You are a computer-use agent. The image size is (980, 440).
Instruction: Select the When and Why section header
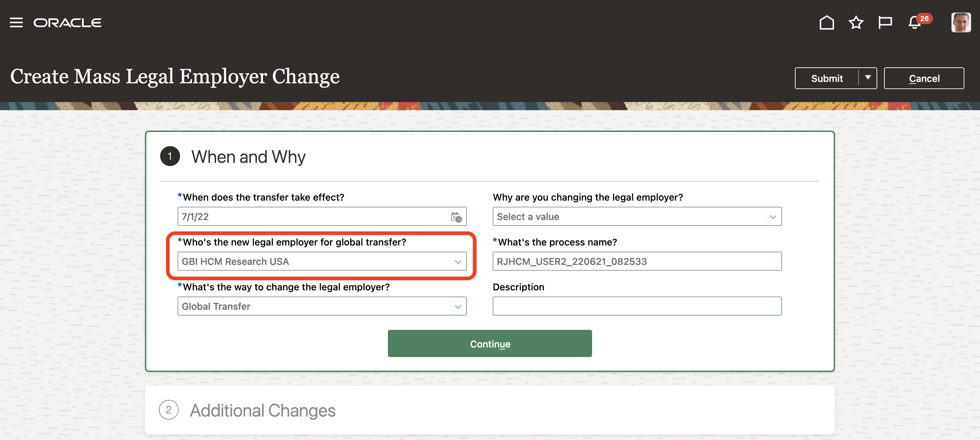[248, 157]
